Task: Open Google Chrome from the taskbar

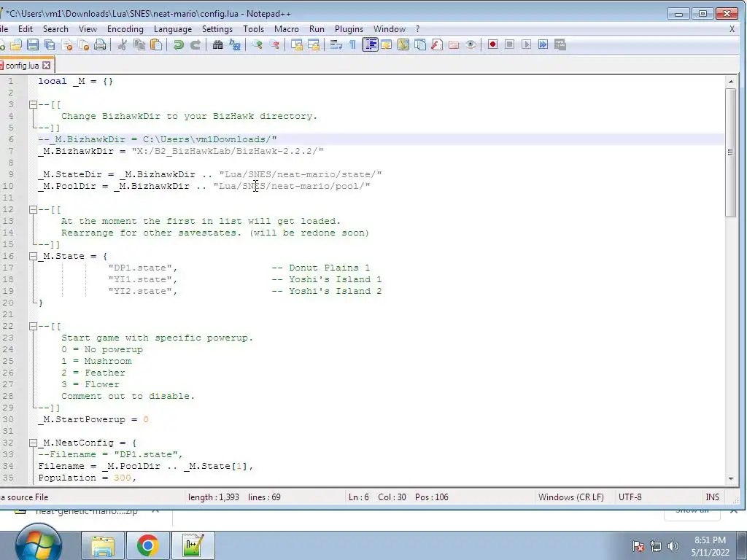Action: pyautogui.click(x=147, y=545)
